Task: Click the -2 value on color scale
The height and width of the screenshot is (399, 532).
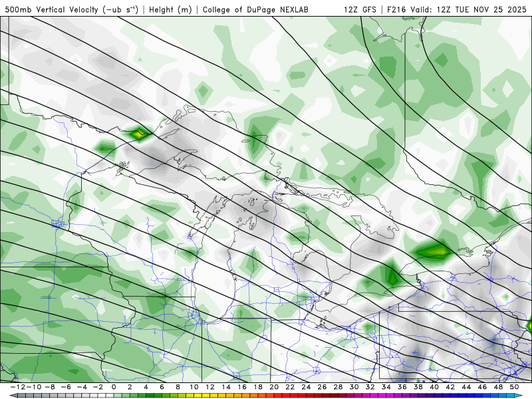Action: [98, 387]
